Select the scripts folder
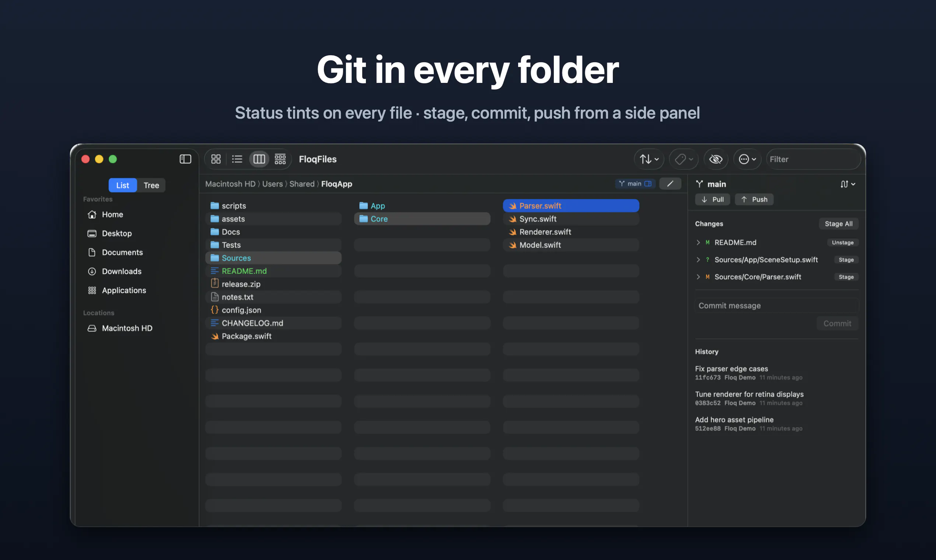This screenshot has width=936, height=560. tap(273, 206)
